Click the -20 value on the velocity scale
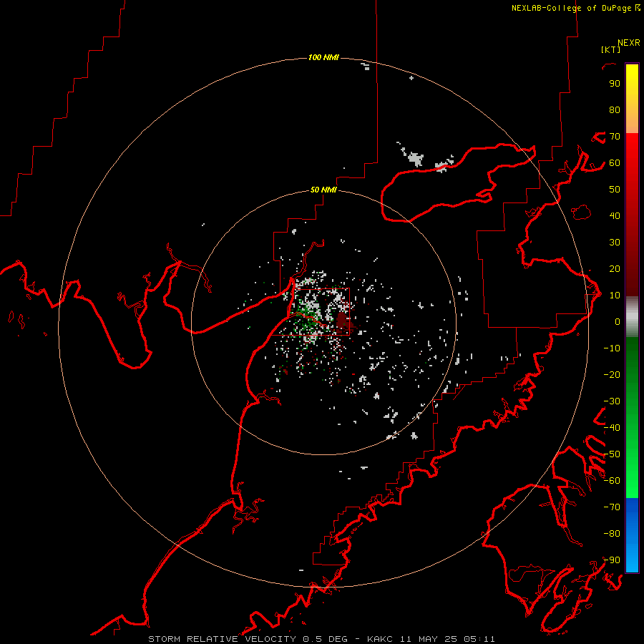The width and height of the screenshot is (644, 644). (x=612, y=375)
